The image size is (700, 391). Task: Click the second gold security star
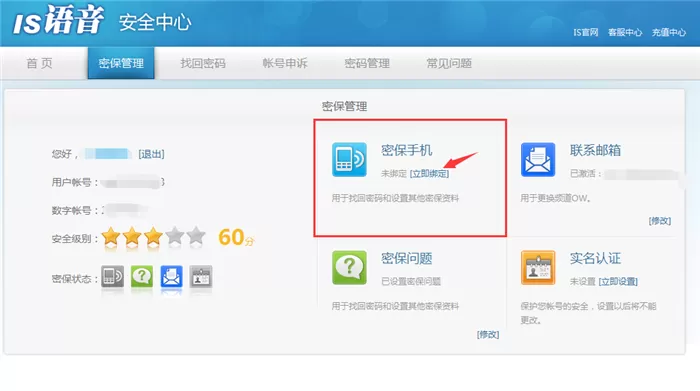pos(132,236)
